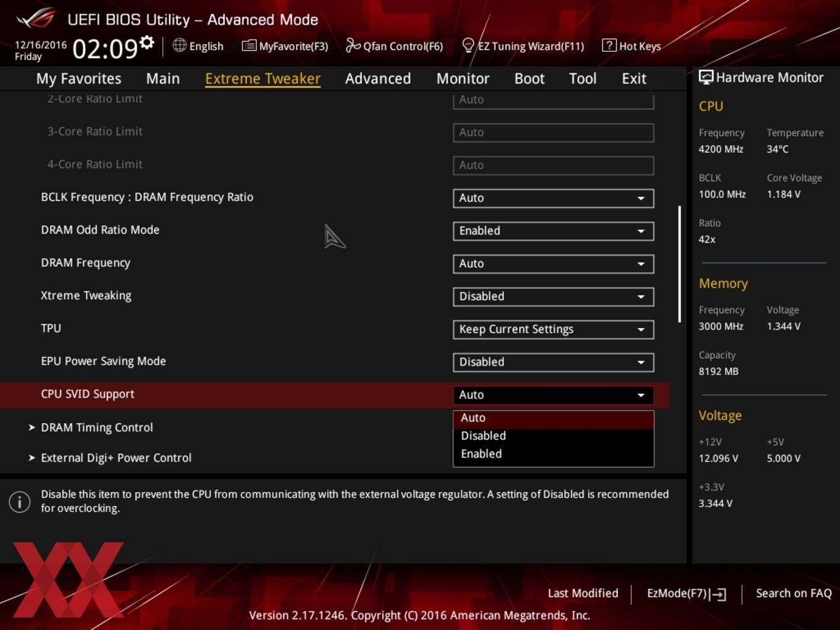This screenshot has width=840, height=630.
Task: Launch EZ Tuning Wizard(F11)
Action: 523,46
